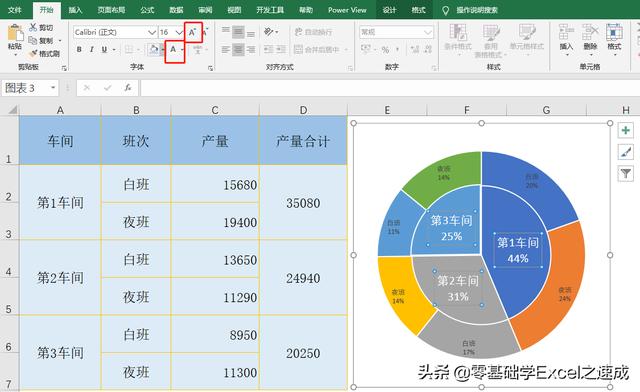Click inside the formula bar input
The image size is (640, 392).
click(x=390, y=88)
